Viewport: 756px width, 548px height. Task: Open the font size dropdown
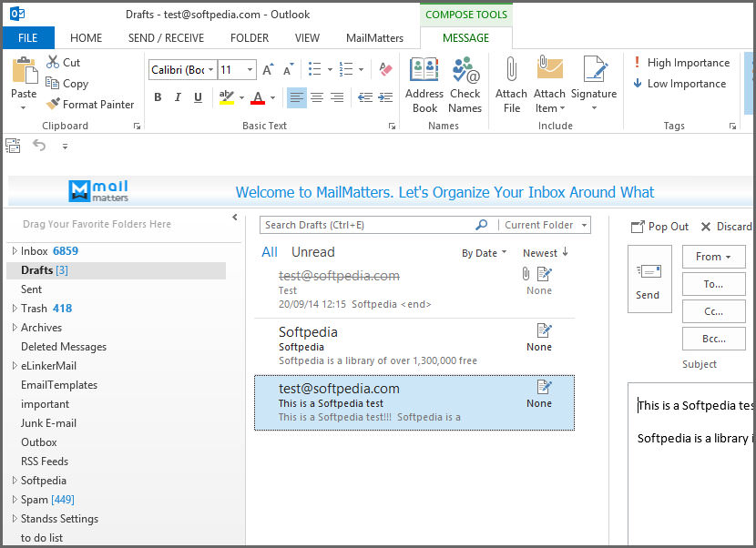click(250, 70)
